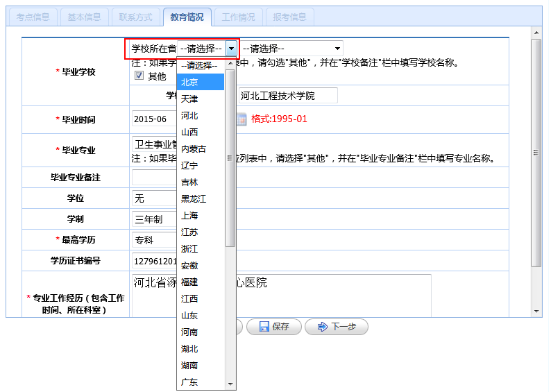Image resolution: width=551 pixels, height=392 pixels.
Task: Click the province list scroll-down arrow
Action: coord(230,384)
